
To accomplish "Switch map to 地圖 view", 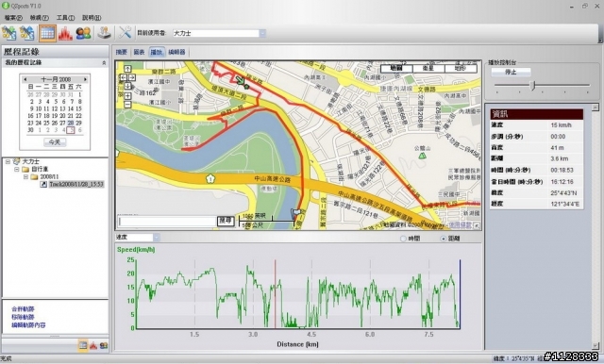I will point(396,69).
